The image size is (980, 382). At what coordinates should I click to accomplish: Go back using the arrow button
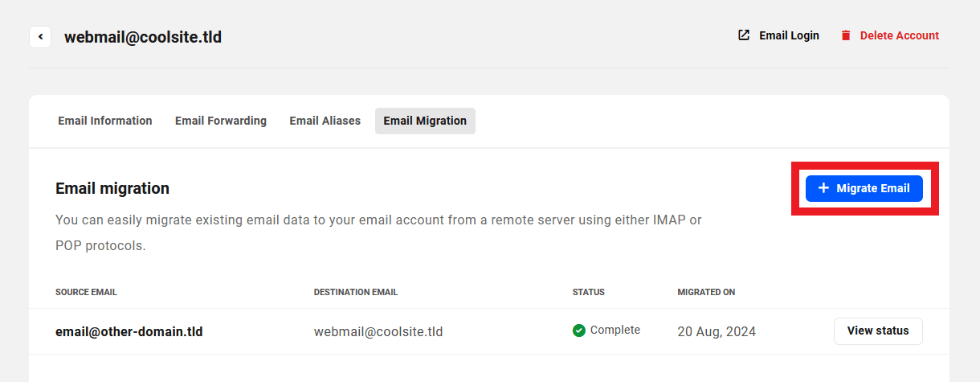click(x=40, y=37)
